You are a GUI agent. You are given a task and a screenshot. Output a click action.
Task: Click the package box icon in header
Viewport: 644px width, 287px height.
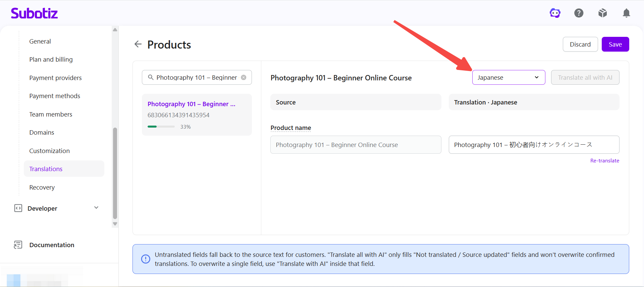603,13
